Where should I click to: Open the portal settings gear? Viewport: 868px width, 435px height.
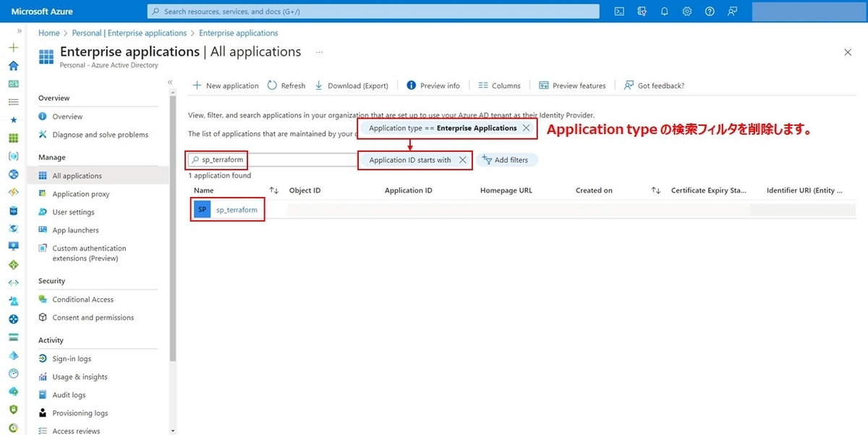coord(686,11)
